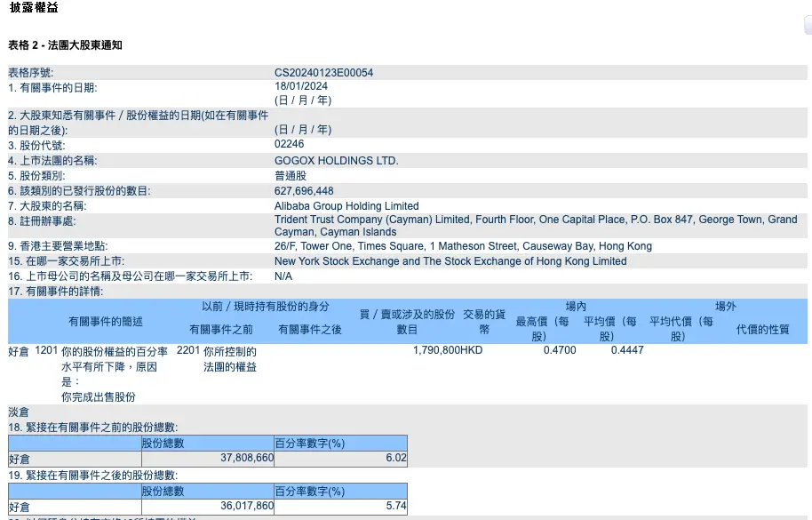This screenshot has width=812, height=520.
Task: Click the 淡倉 row label
Action: [x=19, y=412]
